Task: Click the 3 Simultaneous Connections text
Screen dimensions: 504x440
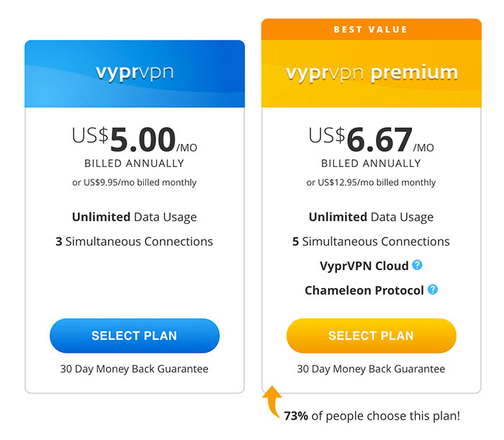Action: (135, 241)
